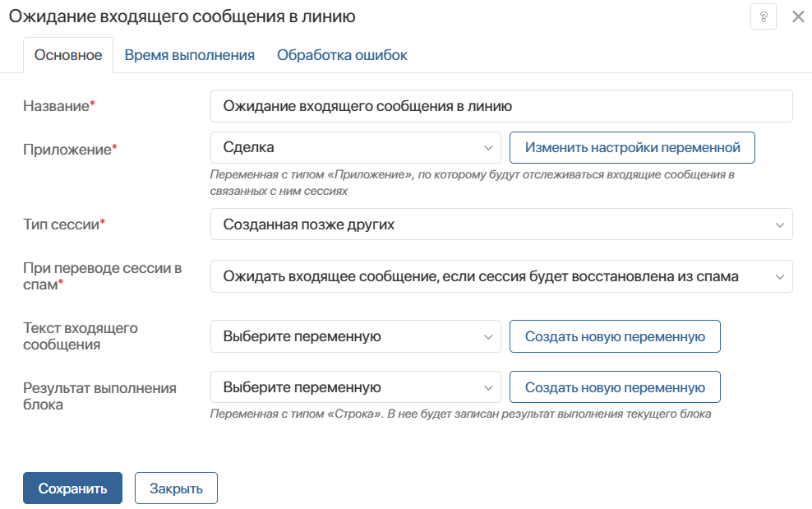Image resolution: width=812 pixels, height=509 pixels.
Task: Click the Тип сессии field label
Action: point(64,224)
